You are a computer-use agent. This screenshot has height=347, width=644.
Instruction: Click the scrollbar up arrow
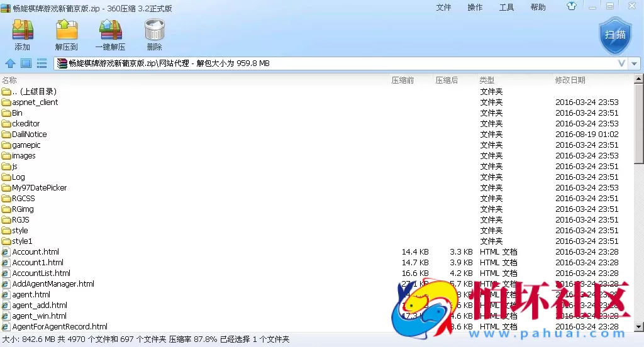[x=639, y=79]
